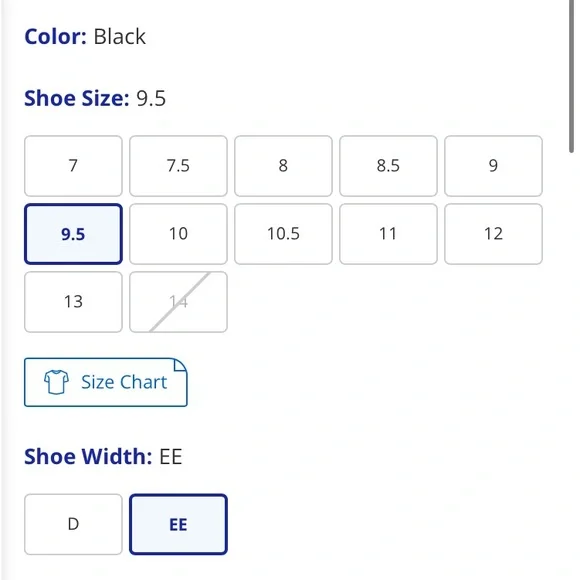Click the selected 9.5 size option
Viewport: 580px width, 580px height.
click(x=73, y=234)
